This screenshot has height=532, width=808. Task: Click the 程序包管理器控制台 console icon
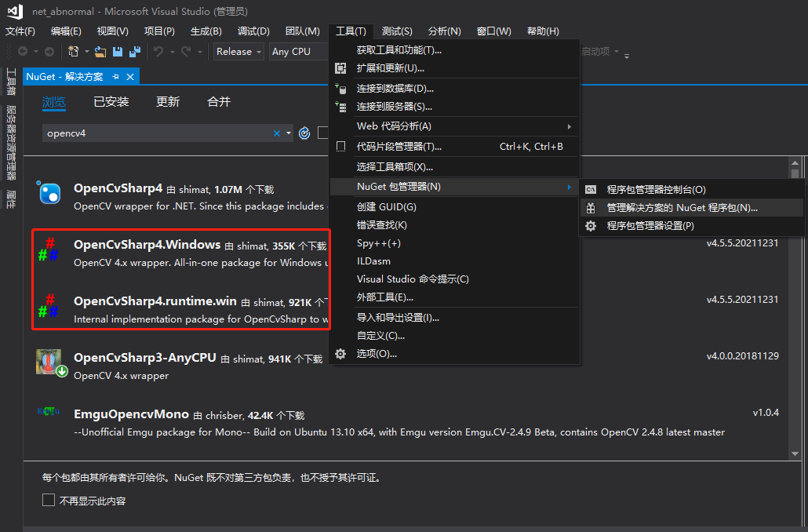(591, 190)
